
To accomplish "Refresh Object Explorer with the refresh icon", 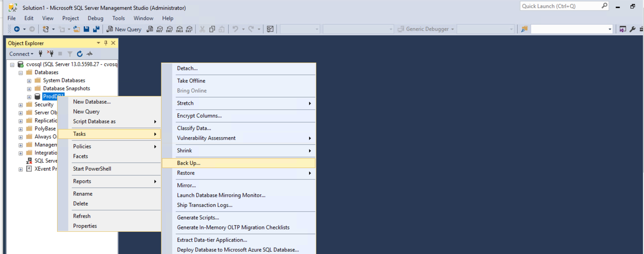I will (x=80, y=54).
